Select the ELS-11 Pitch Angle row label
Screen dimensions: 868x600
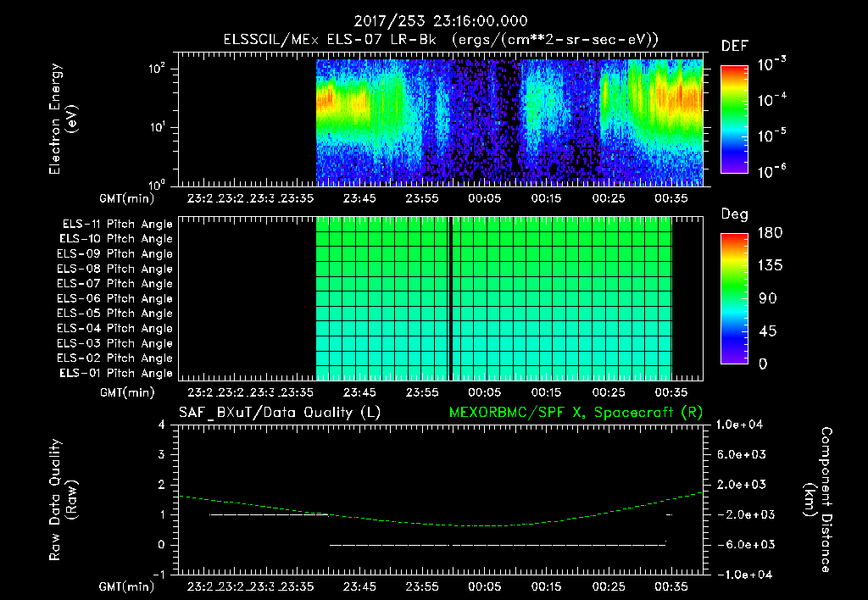click(x=117, y=225)
